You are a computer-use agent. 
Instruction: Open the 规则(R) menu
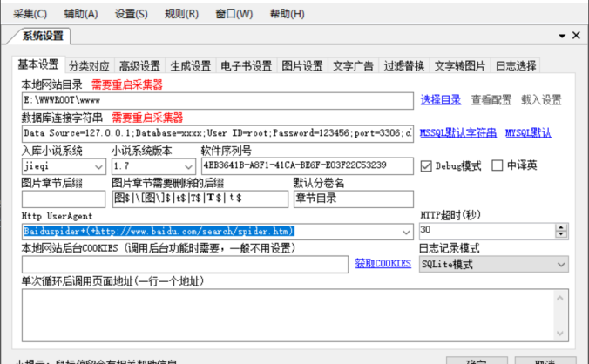click(181, 14)
